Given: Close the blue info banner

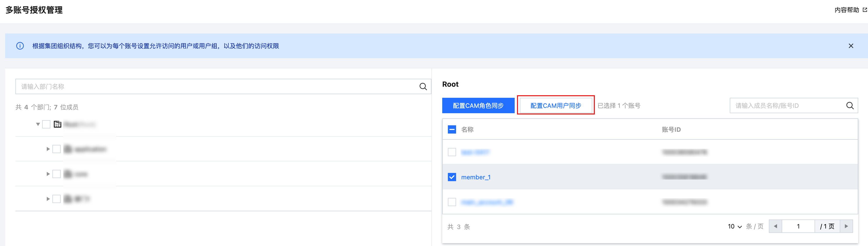Looking at the screenshot, I should point(851,46).
